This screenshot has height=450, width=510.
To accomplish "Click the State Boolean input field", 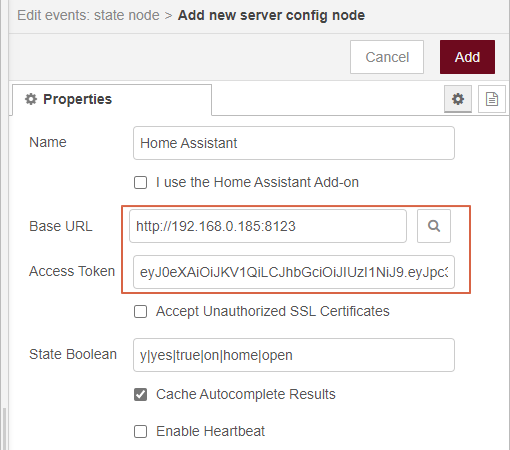I will [294, 355].
